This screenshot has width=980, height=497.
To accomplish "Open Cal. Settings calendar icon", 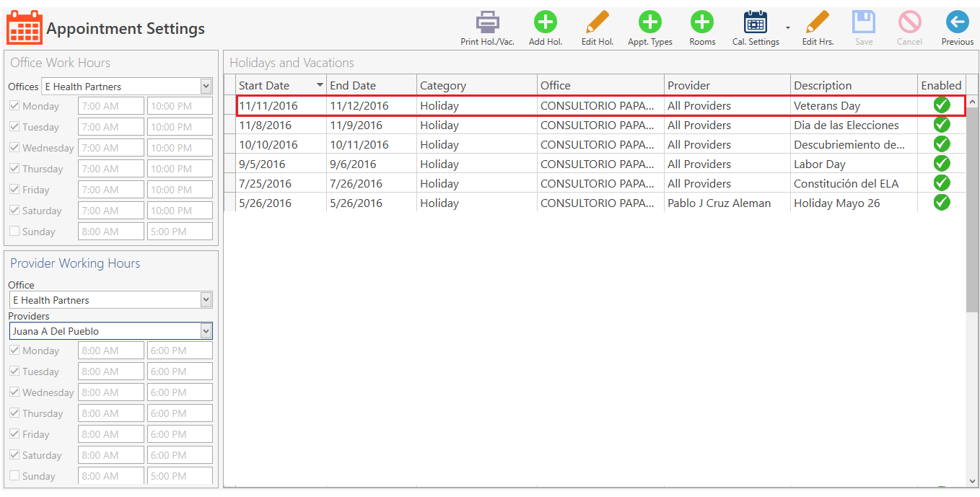I will pyautogui.click(x=755, y=22).
